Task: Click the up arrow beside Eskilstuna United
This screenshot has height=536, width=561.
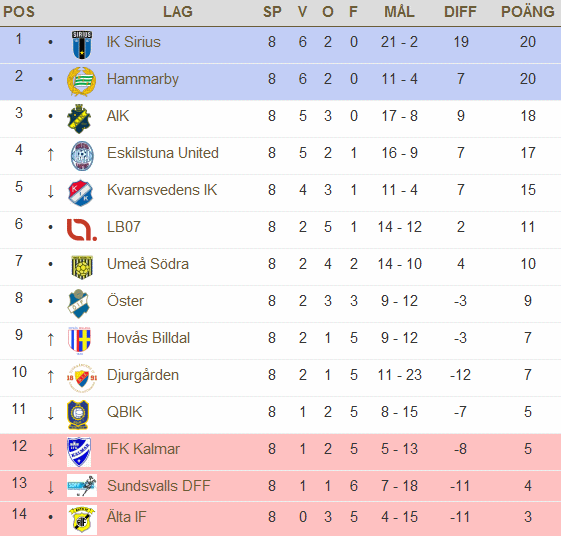Action: [50, 154]
